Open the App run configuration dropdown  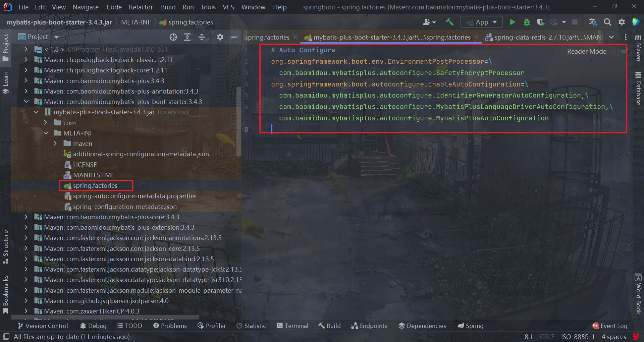[x=481, y=22]
